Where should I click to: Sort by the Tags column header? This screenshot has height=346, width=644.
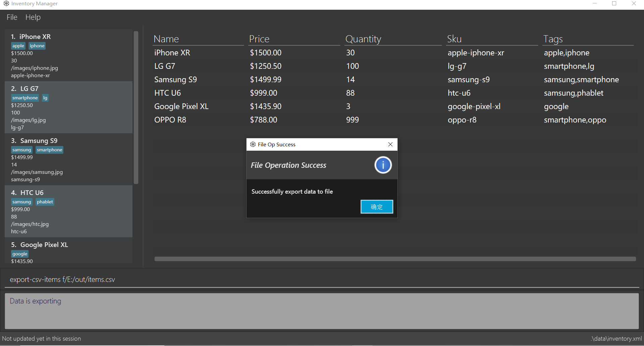(588, 39)
